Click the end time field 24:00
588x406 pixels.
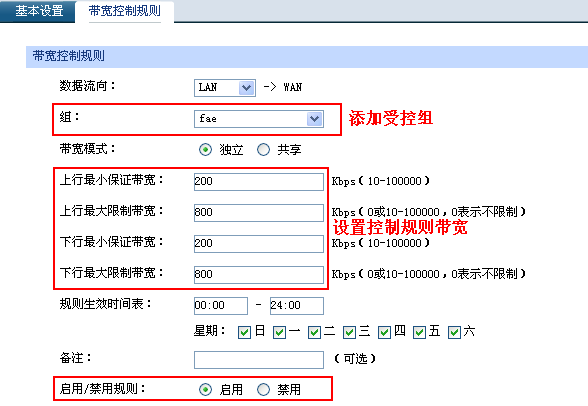(x=297, y=306)
